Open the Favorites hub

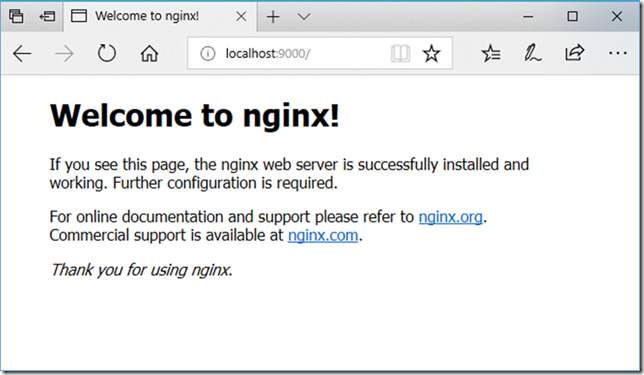pyautogui.click(x=491, y=53)
